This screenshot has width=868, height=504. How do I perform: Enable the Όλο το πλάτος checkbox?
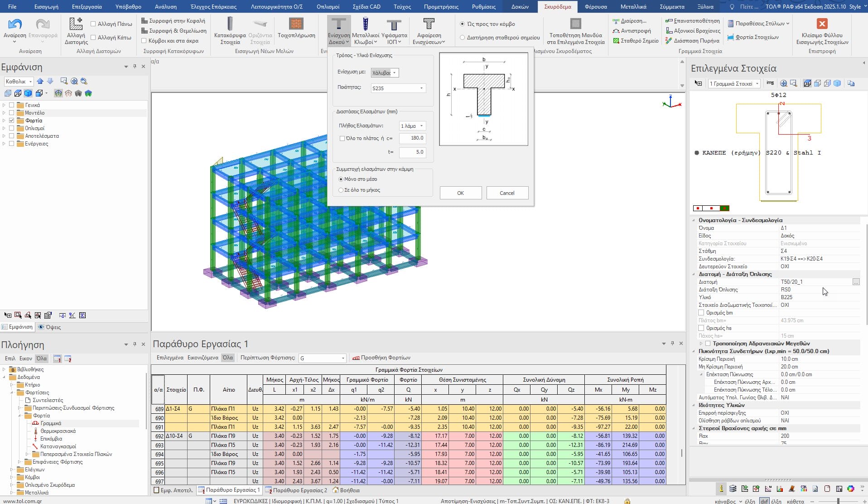coord(342,138)
